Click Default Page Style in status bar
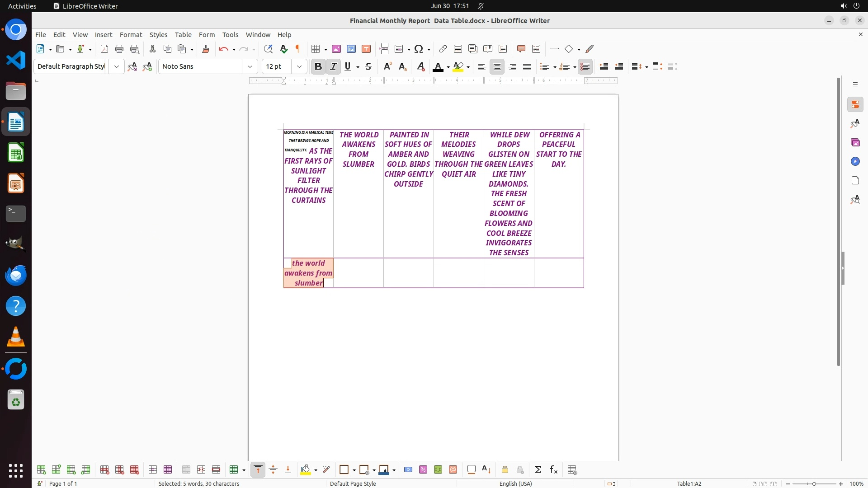 [353, 483]
